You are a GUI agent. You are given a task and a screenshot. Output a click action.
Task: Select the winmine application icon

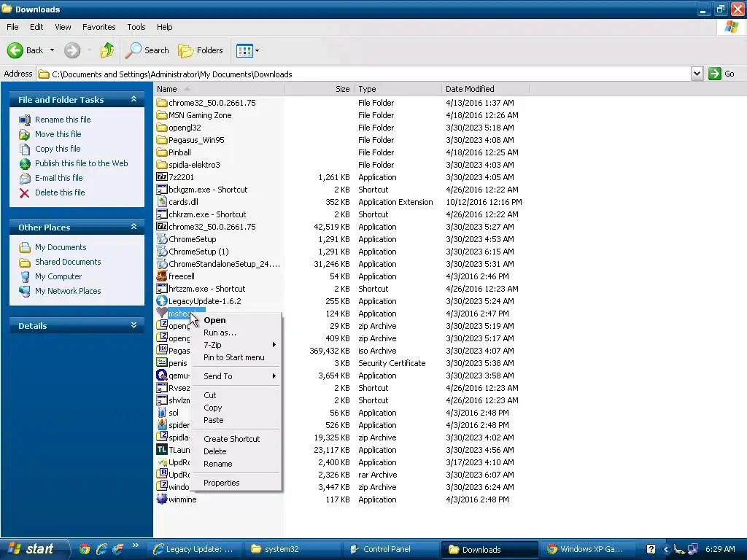(162, 499)
